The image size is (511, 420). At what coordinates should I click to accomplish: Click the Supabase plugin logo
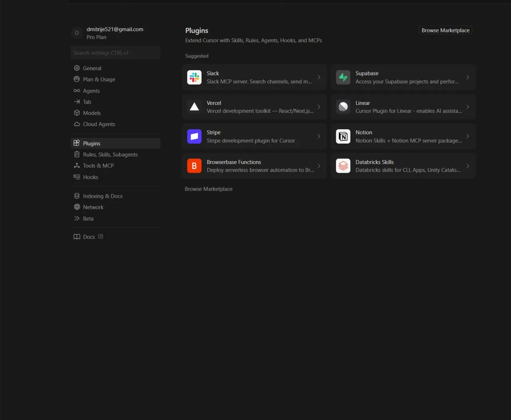click(343, 77)
